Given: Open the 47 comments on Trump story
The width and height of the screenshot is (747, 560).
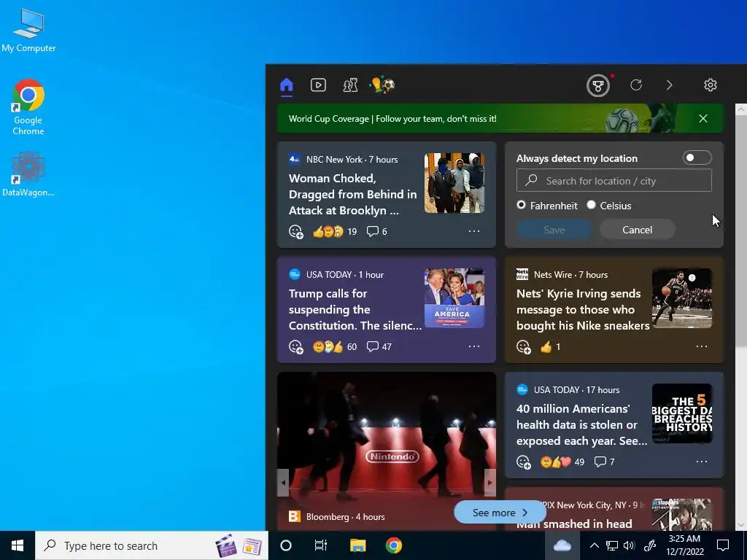Looking at the screenshot, I should (379, 346).
